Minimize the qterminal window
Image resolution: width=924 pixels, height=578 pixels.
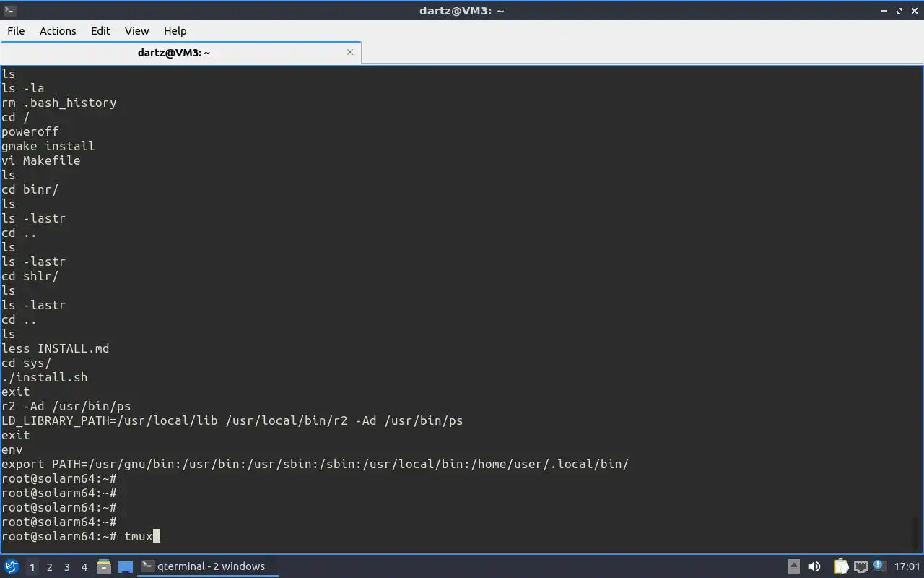885,11
